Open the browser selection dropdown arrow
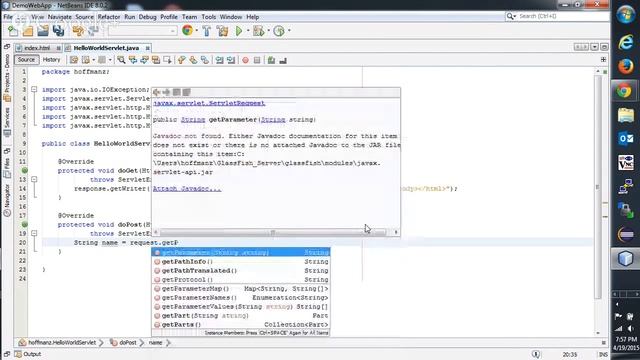 point(196,31)
